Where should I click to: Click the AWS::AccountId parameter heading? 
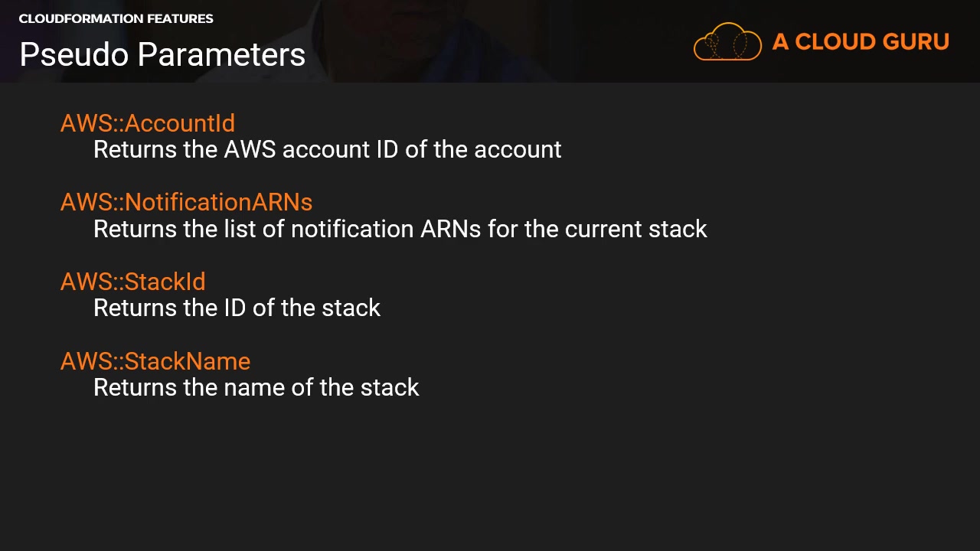tap(148, 123)
